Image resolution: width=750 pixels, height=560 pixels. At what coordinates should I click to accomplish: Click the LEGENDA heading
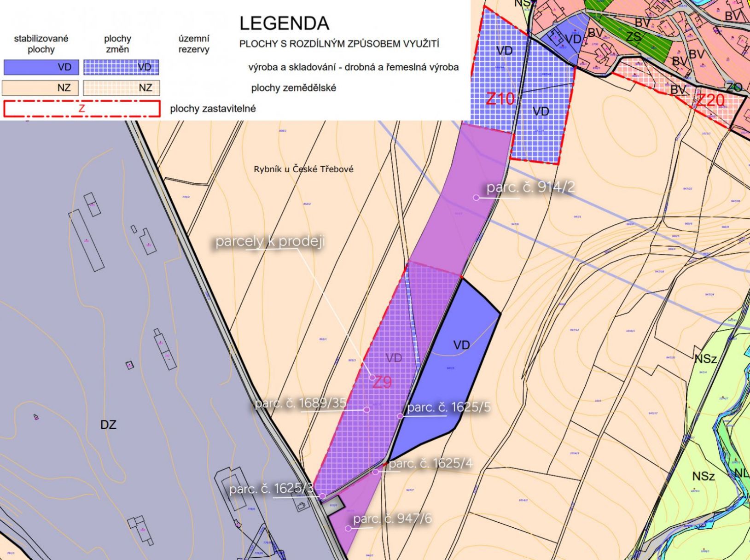click(x=285, y=23)
